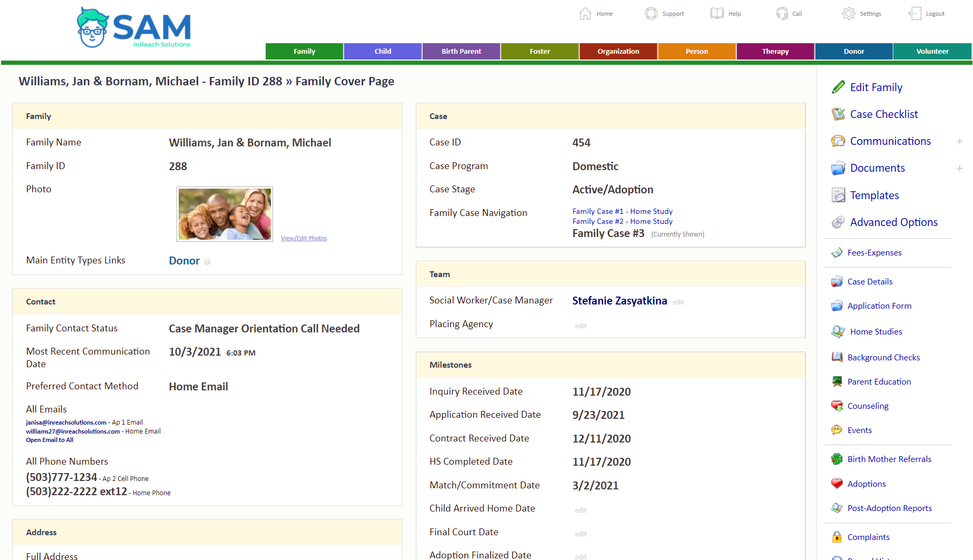This screenshot has height=560, width=973.
Task: Click the SAM InReach Solutions logo
Action: [x=134, y=27]
